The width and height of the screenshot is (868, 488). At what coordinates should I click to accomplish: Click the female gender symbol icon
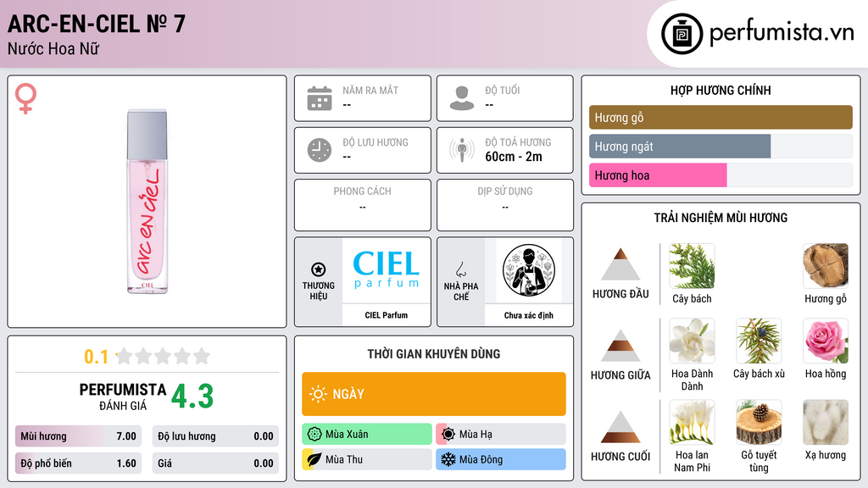(x=25, y=98)
